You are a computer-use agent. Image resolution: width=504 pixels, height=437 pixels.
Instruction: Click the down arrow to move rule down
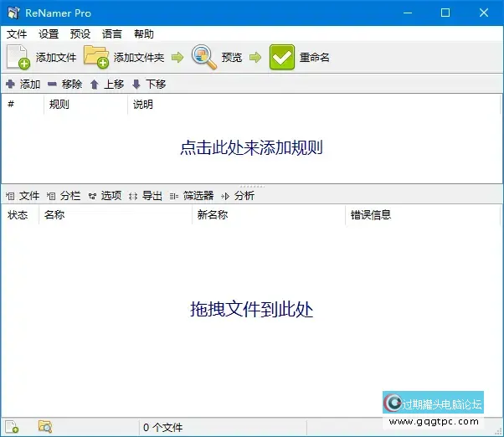(x=136, y=85)
